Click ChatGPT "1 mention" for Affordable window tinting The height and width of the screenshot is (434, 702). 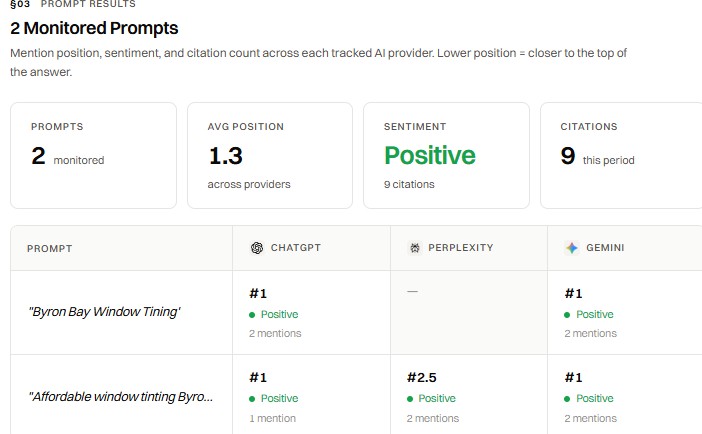point(273,418)
